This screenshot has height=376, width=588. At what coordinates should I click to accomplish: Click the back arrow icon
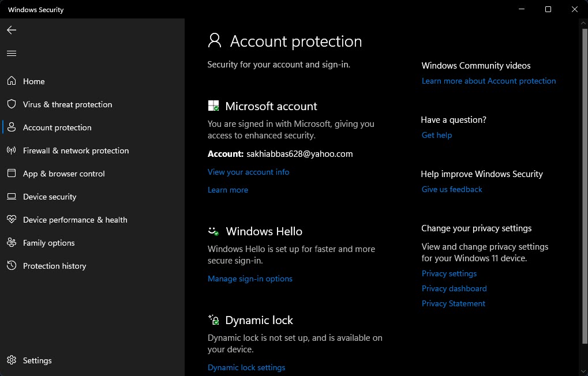(12, 30)
